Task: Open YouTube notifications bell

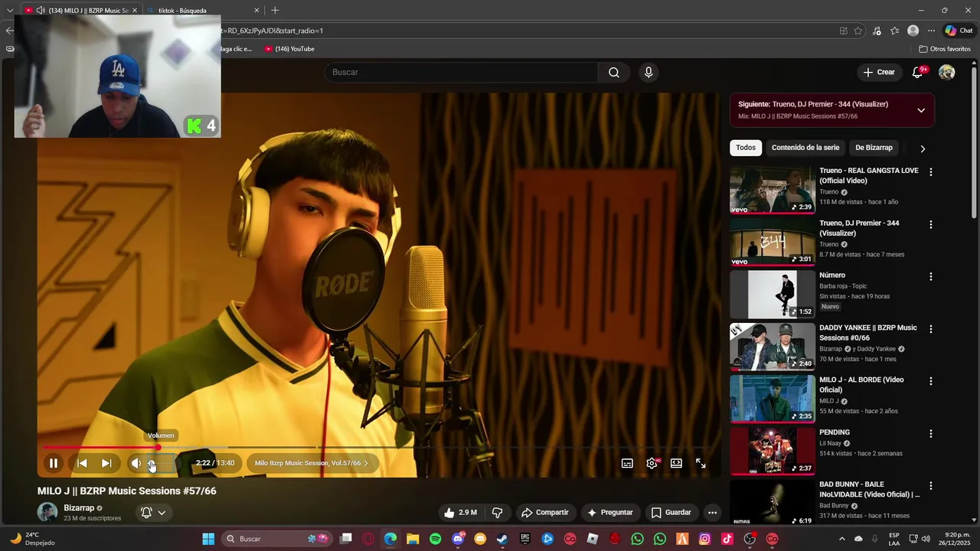Action: coord(918,72)
